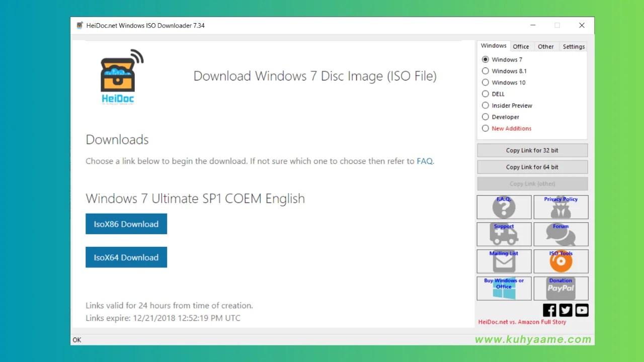Open the PayPal Donation icon
The image size is (644, 362).
tap(561, 289)
